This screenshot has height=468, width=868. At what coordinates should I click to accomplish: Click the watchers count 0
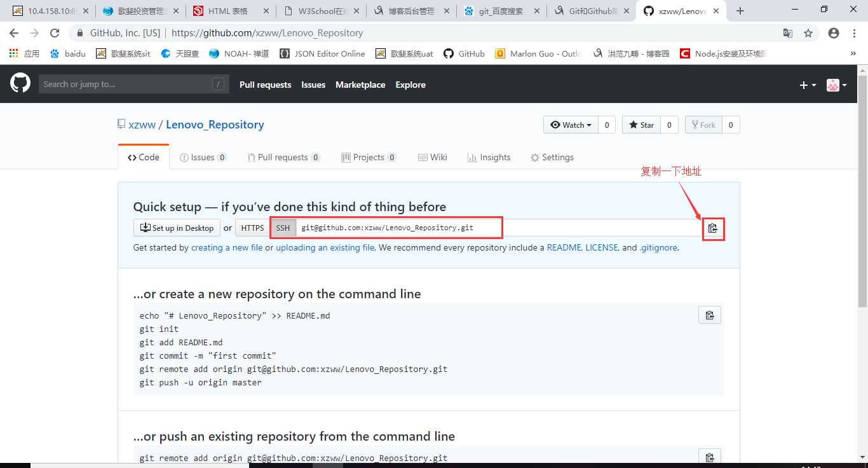point(607,125)
